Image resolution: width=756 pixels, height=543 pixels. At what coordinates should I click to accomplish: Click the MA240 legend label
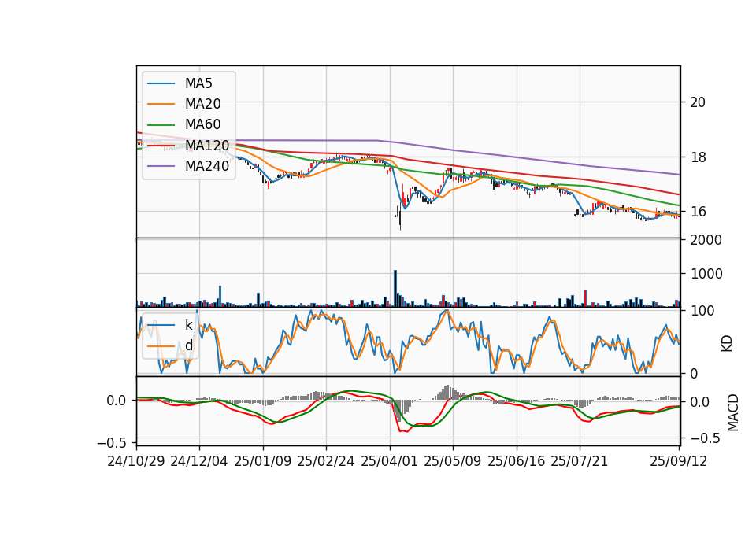point(207,166)
